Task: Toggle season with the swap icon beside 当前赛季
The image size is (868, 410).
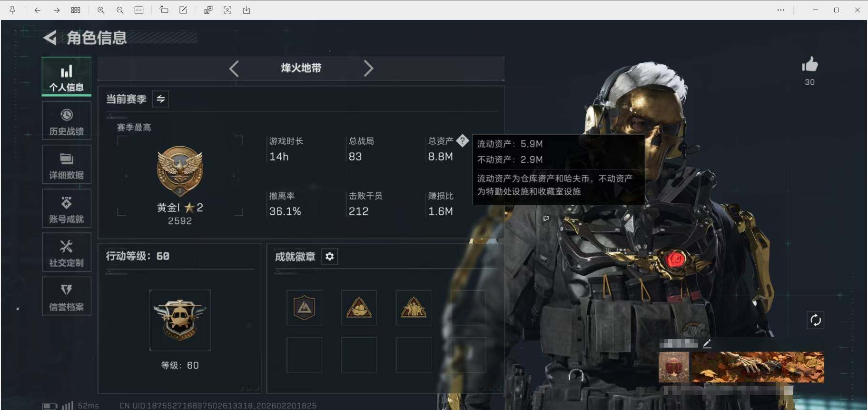Action: [x=161, y=99]
